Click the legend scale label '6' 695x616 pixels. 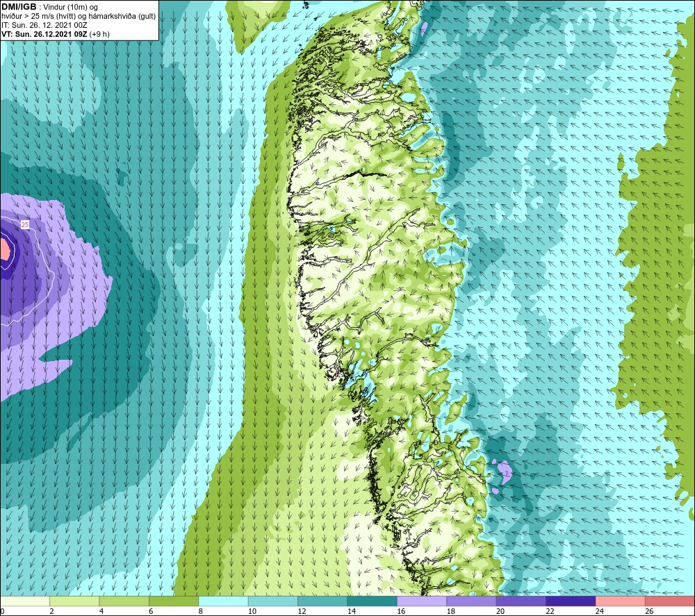151,611
